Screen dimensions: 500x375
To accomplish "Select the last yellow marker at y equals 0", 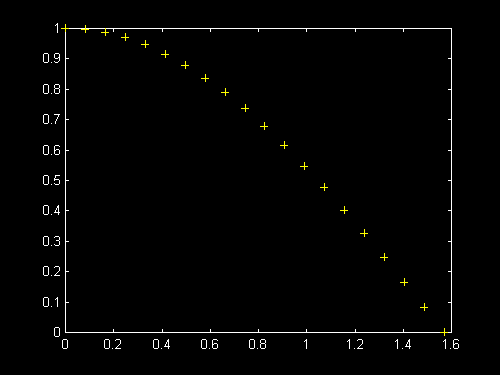I will (444, 332).
